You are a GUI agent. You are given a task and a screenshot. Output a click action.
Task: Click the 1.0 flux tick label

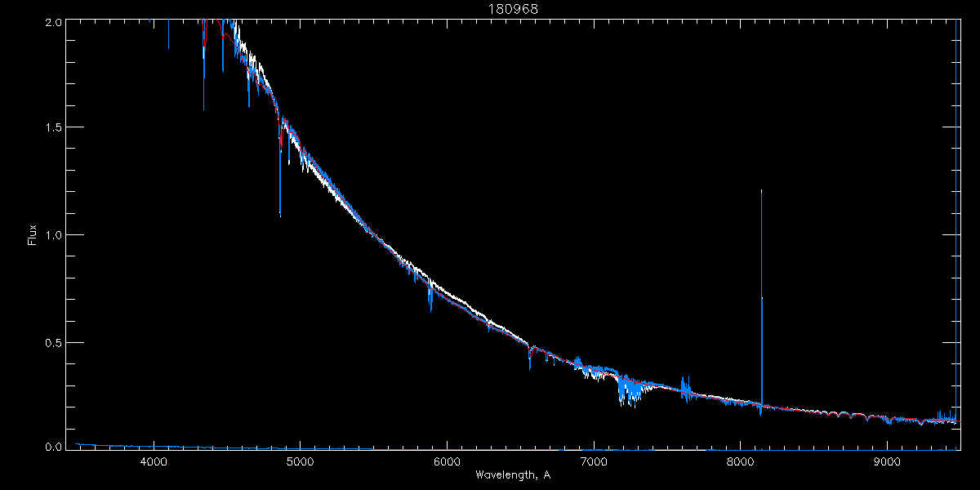(x=53, y=234)
